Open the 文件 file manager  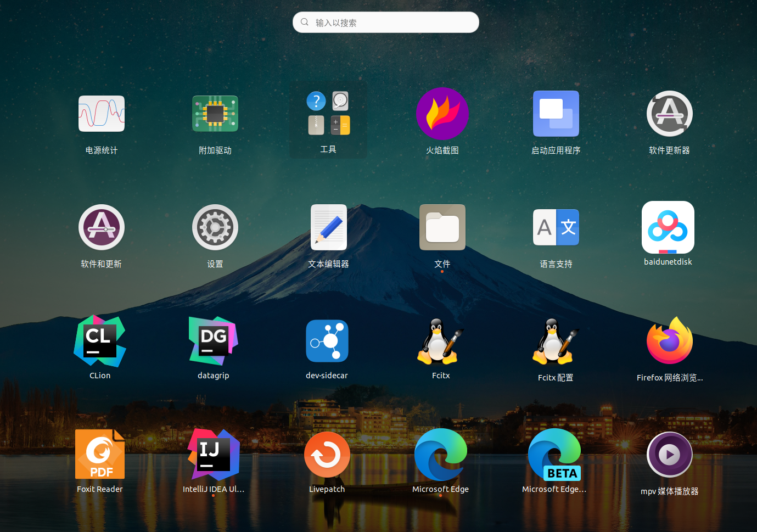point(442,227)
